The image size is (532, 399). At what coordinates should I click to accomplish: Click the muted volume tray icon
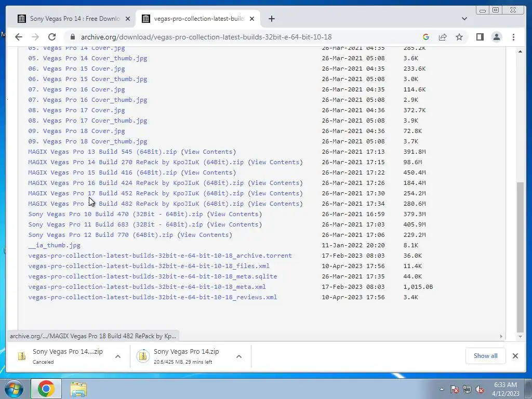tap(480, 389)
